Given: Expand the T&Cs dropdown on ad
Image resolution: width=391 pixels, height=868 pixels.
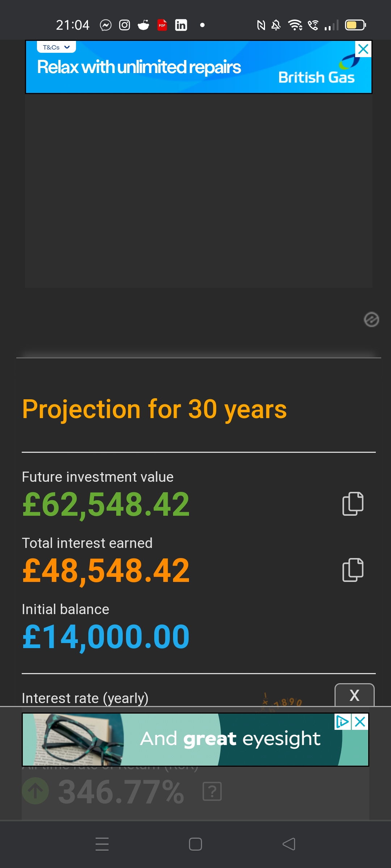Looking at the screenshot, I should [x=56, y=47].
